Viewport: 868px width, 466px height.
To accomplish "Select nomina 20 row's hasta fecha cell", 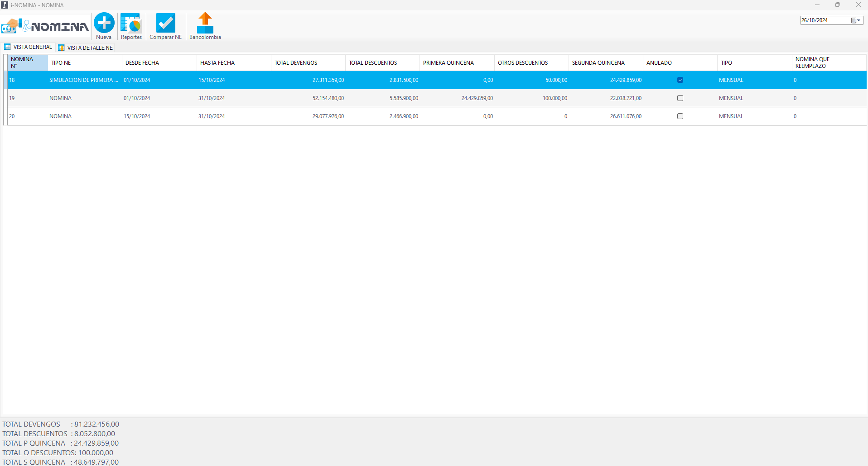I will (212, 116).
